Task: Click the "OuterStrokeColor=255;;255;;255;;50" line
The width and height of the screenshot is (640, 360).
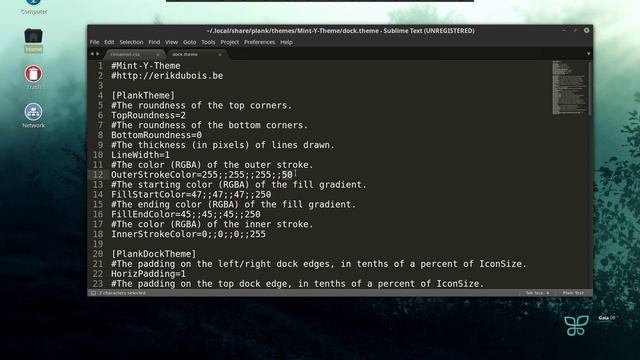Action: click(x=202, y=175)
